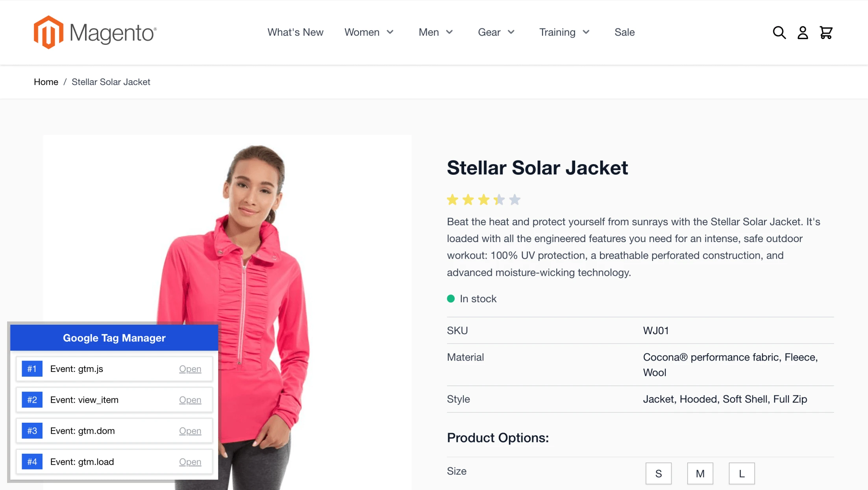
Task: Choose size L option
Action: (742, 473)
